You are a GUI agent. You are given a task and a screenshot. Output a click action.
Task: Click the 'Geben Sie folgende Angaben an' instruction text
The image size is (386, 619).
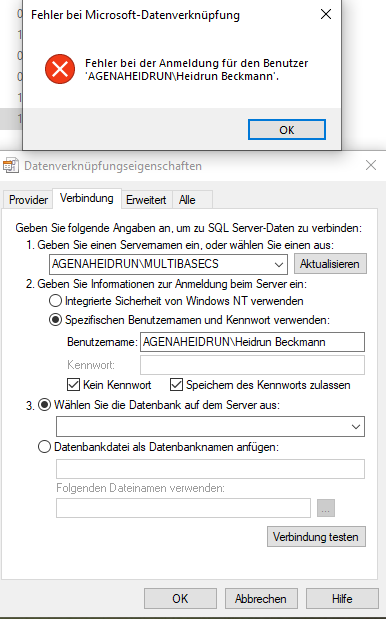point(188,228)
